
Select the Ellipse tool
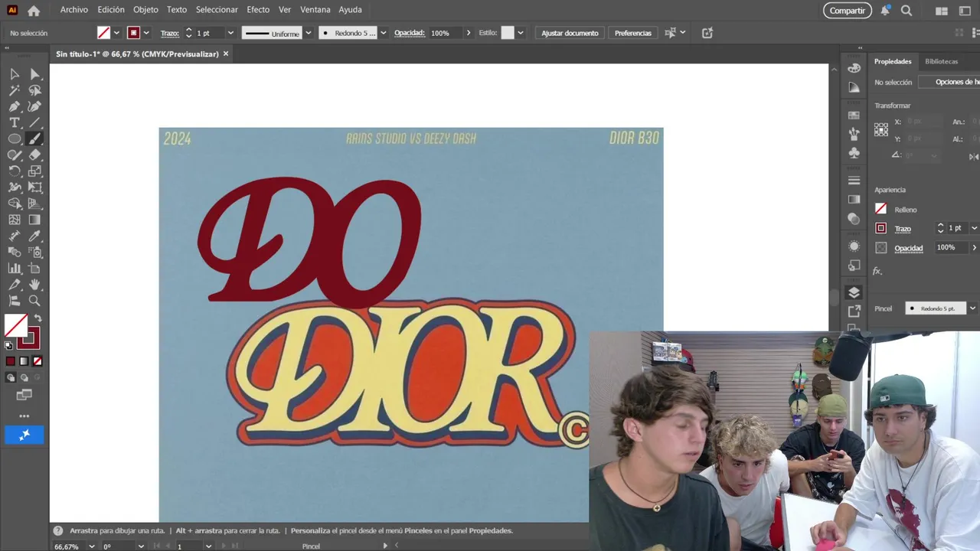(15, 139)
